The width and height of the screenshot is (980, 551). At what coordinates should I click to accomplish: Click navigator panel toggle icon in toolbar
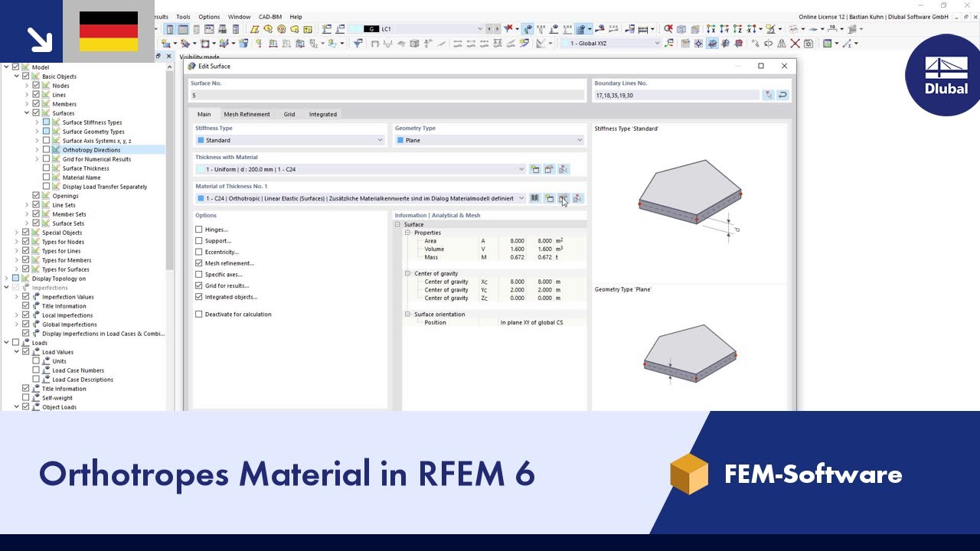[x=170, y=29]
